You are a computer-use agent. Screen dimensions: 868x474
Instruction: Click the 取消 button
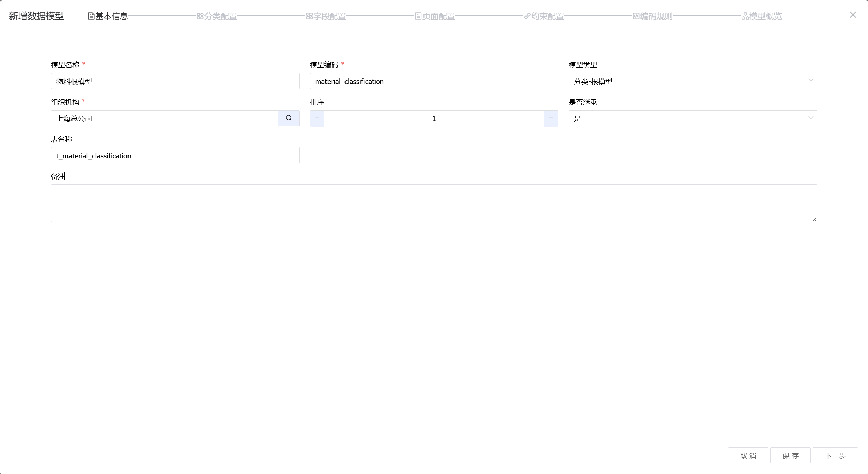point(748,455)
